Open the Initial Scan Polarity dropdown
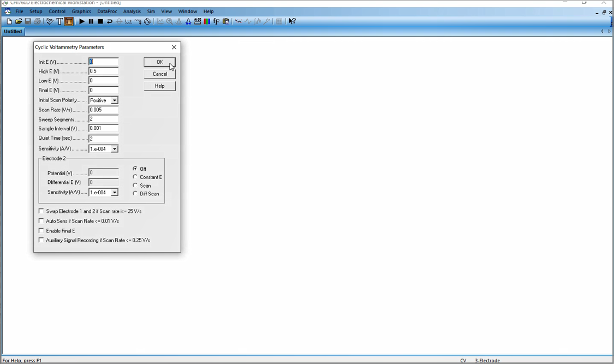 (114, 100)
